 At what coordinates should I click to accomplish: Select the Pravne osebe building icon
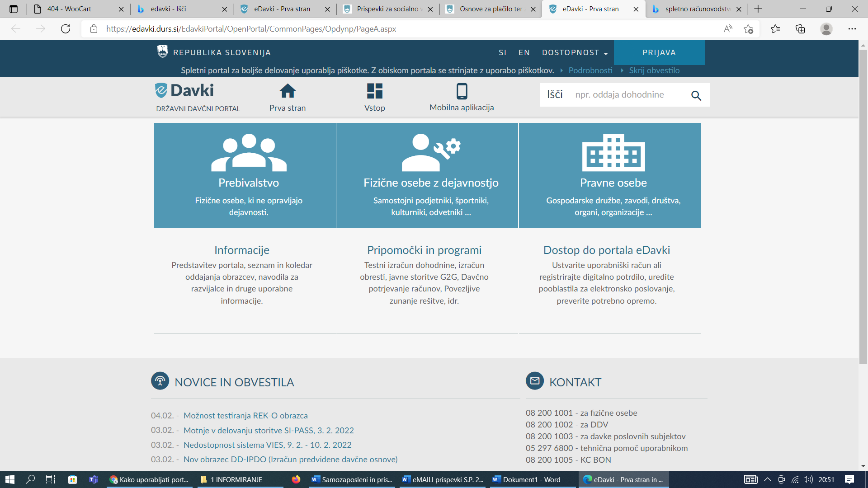[x=613, y=152]
